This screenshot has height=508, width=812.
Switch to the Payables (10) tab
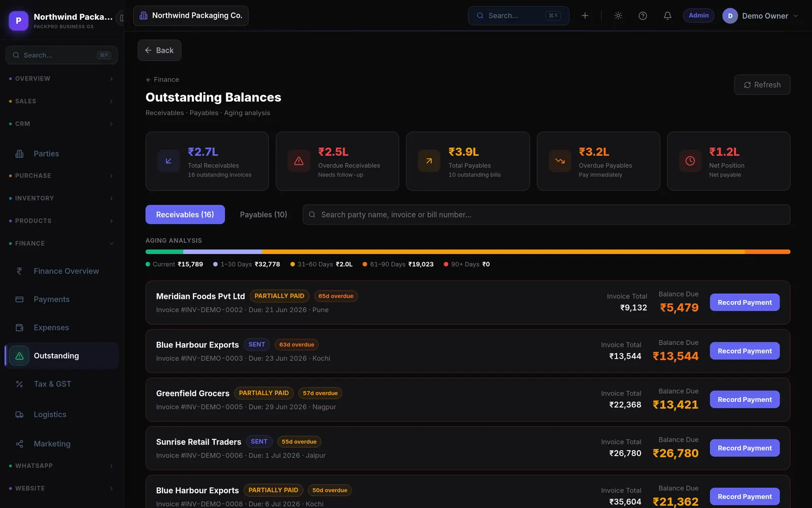click(x=263, y=215)
